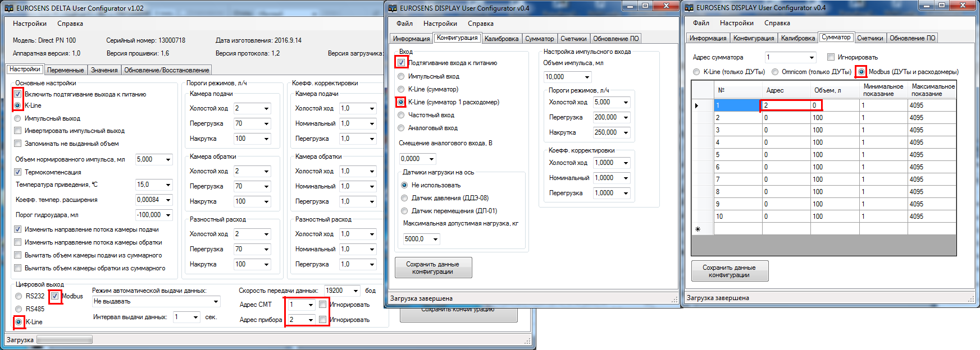Enable 'Изменить направление потока камеры обратки'
980x350 pixels.
[x=18, y=242]
